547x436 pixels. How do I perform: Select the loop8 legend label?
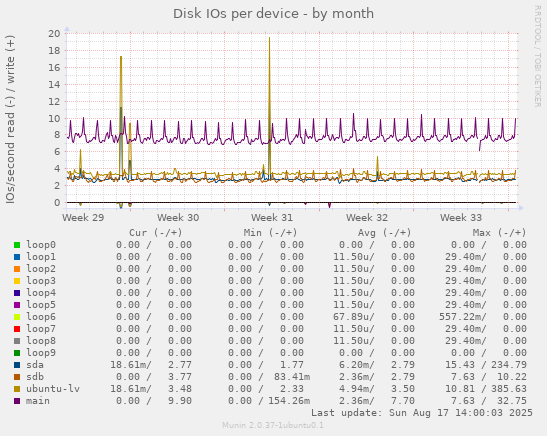(x=41, y=341)
